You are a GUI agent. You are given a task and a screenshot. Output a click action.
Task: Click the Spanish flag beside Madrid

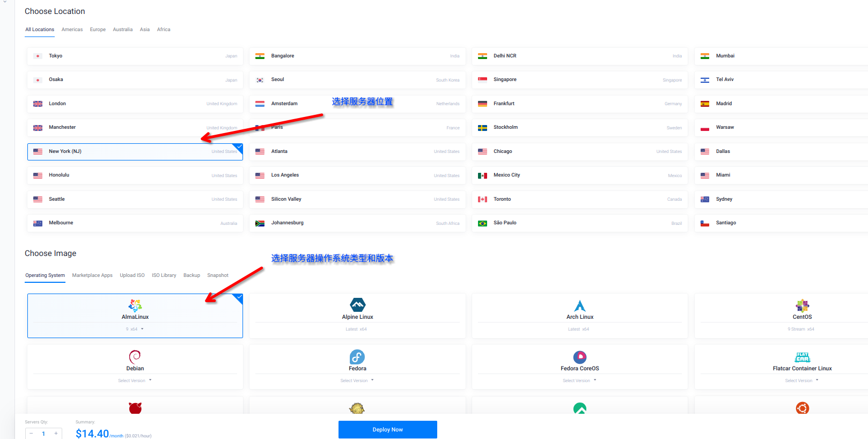pyautogui.click(x=705, y=104)
